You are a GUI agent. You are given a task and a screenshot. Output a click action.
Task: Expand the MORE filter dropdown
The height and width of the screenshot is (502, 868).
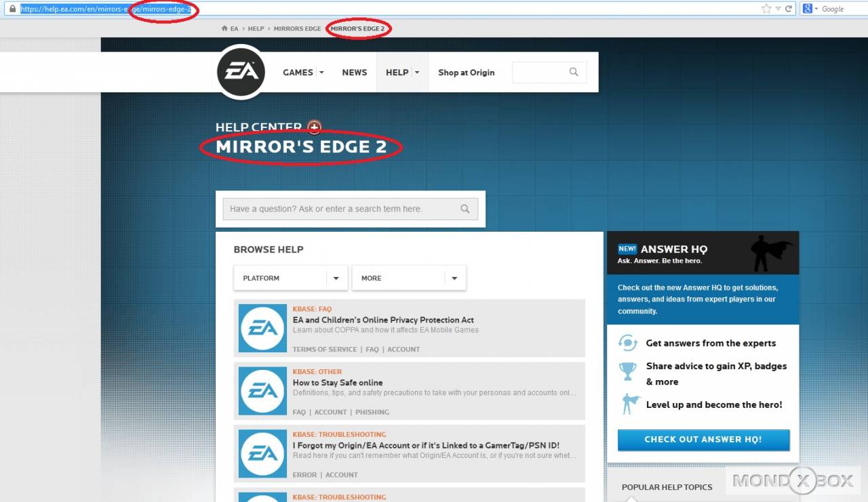(454, 278)
